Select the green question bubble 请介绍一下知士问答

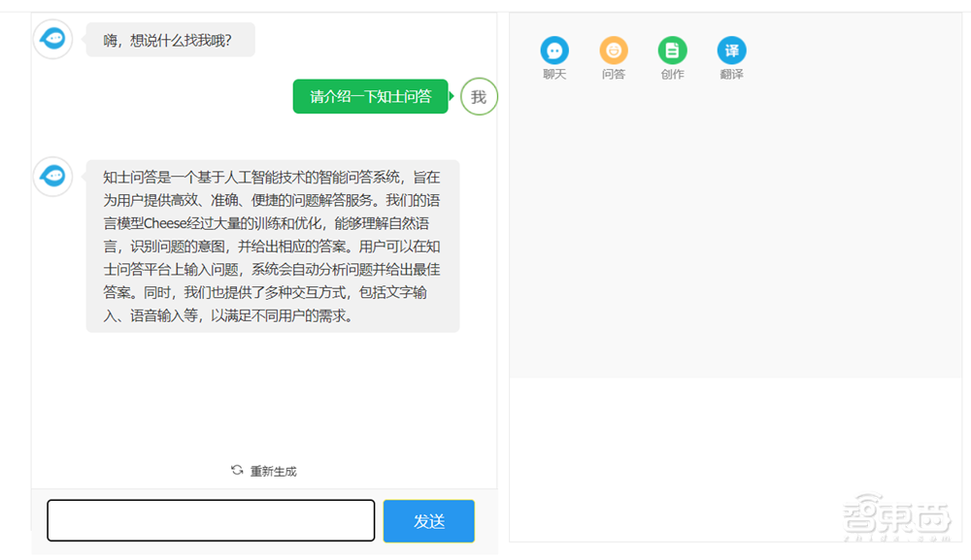click(370, 97)
